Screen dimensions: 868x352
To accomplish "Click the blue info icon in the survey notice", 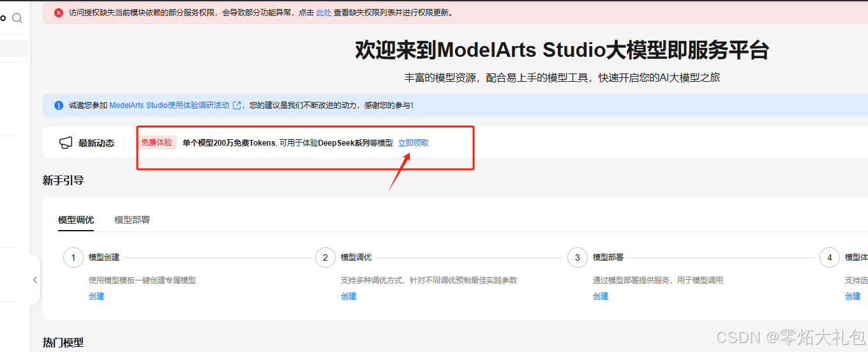I will tap(59, 105).
